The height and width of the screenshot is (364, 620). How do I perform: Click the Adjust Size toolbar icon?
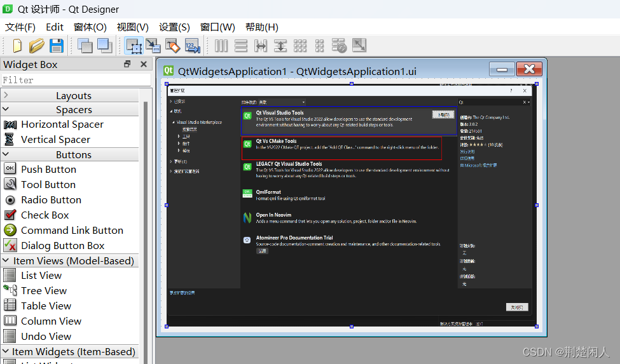pyautogui.click(x=359, y=46)
